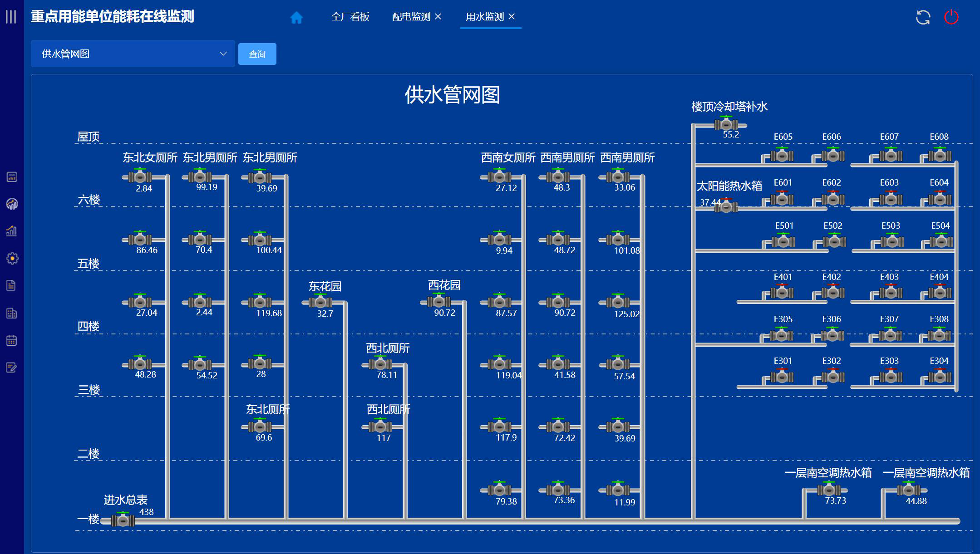Screen dimensions: 980x554
Task: Click the 一楼 floor label
Action: click(x=89, y=519)
